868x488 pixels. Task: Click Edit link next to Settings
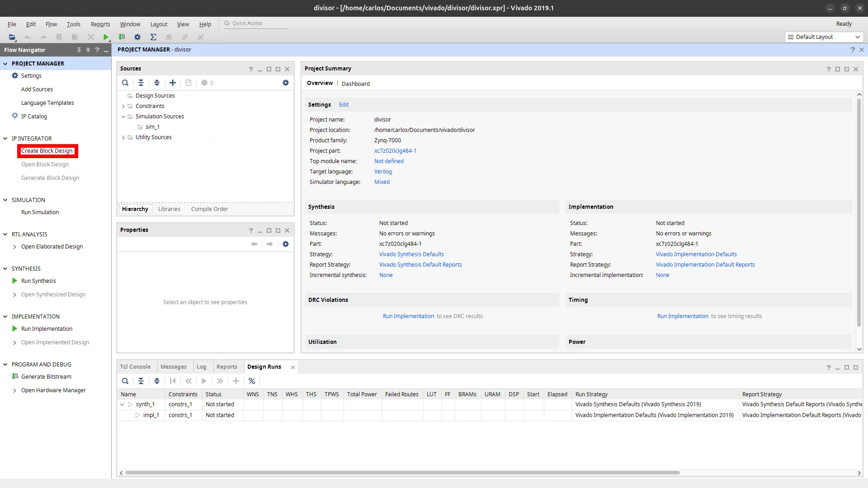coord(344,105)
